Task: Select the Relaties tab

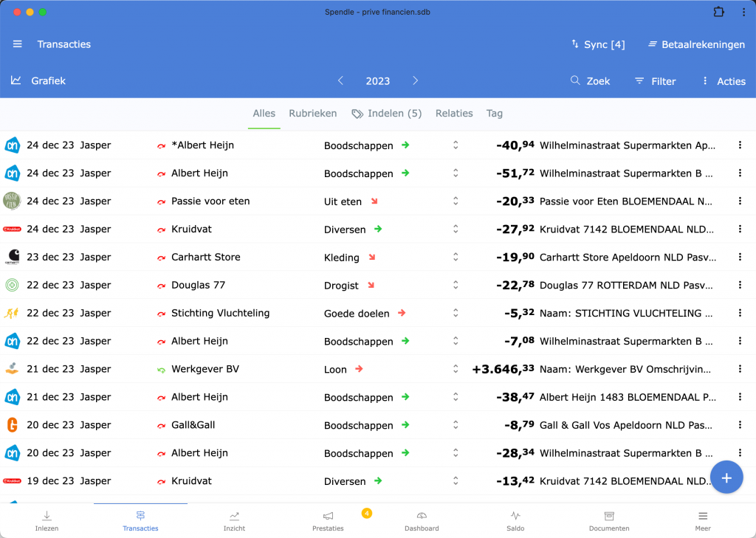Action: click(x=454, y=113)
